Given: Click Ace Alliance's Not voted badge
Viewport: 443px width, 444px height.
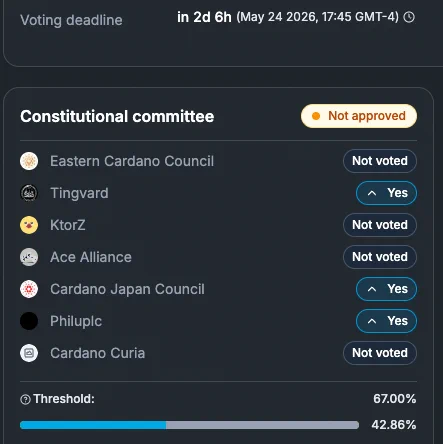Looking at the screenshot, I should 380,257.
